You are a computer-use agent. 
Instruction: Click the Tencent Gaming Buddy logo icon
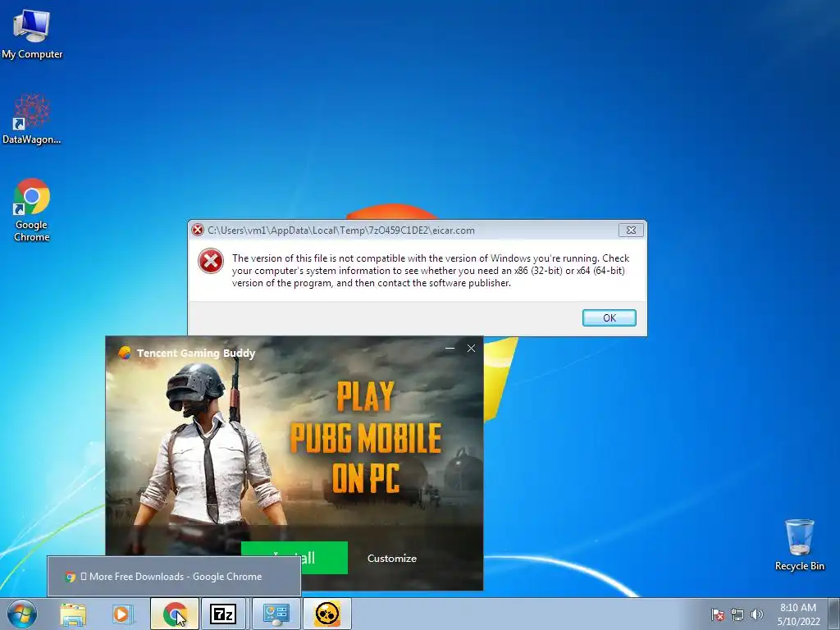(x=125, y=353)
